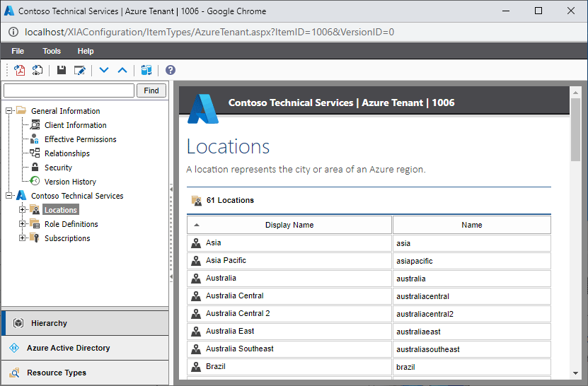Sort by the Name column header
588x386 pixels.
(x=472, y=225)
